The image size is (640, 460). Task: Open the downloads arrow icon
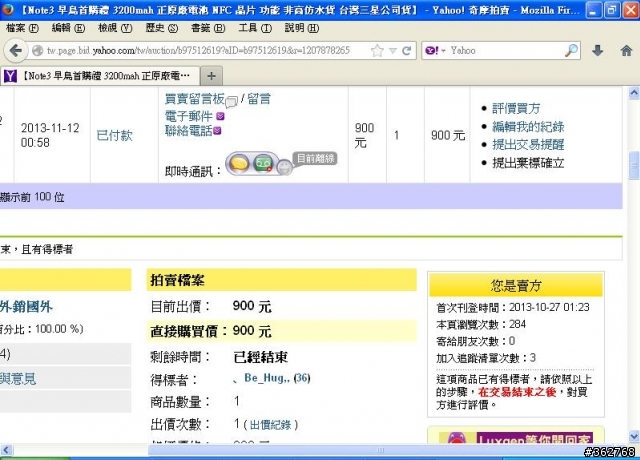pyautogui.click(x=598, y=51)
